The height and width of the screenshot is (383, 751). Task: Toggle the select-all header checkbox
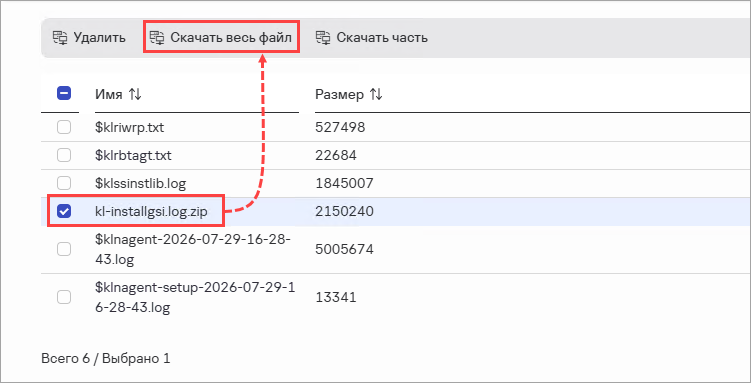(64, 93)
